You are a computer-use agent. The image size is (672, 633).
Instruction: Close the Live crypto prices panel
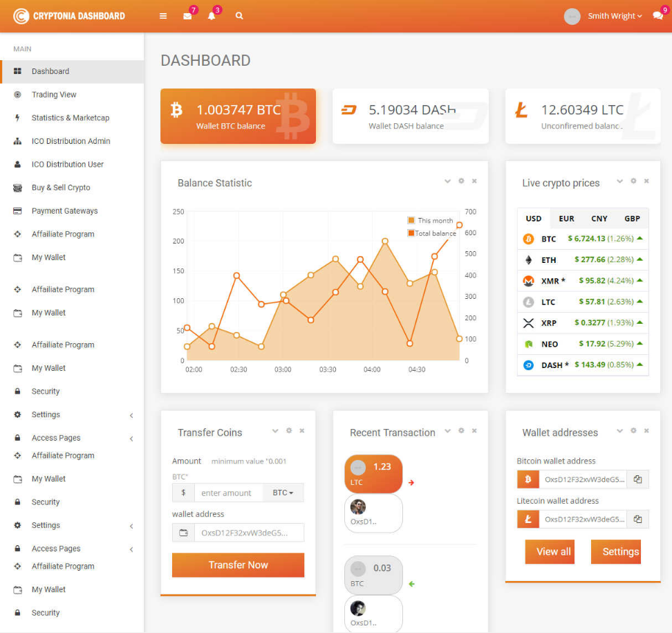coord(646,181)
